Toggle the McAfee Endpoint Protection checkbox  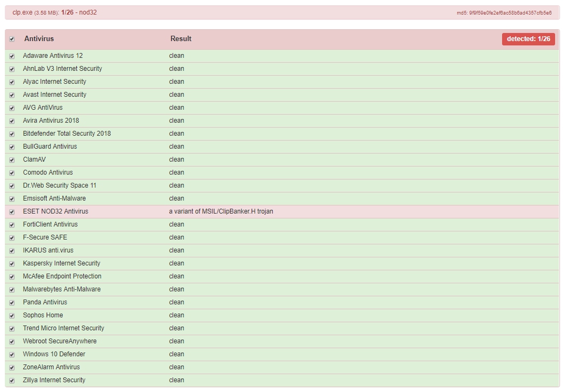coord(12,277)
